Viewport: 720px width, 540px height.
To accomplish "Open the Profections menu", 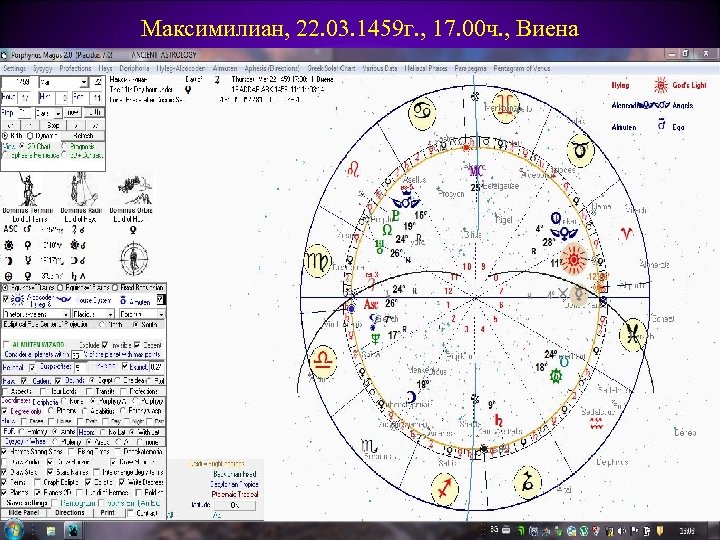I will (x=75, y=68).
